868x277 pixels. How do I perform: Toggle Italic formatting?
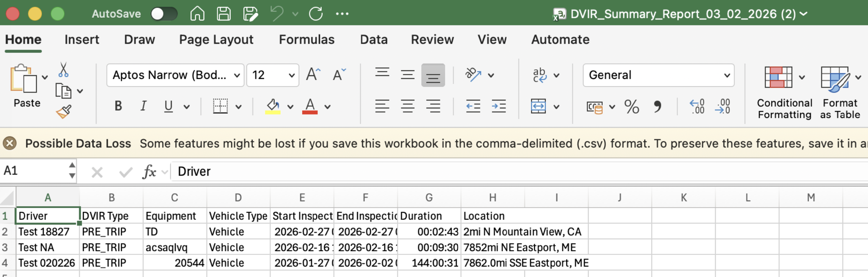143,106
